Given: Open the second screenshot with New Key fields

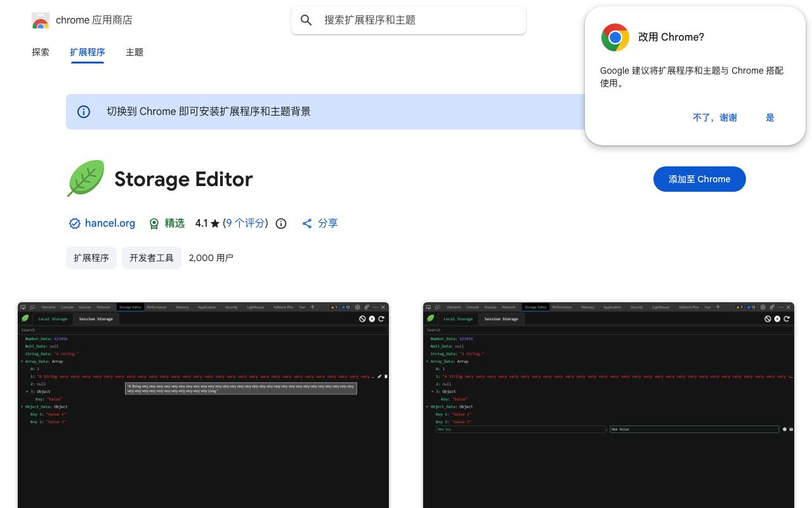Looking at the screenshot, I should coord(608,405).
